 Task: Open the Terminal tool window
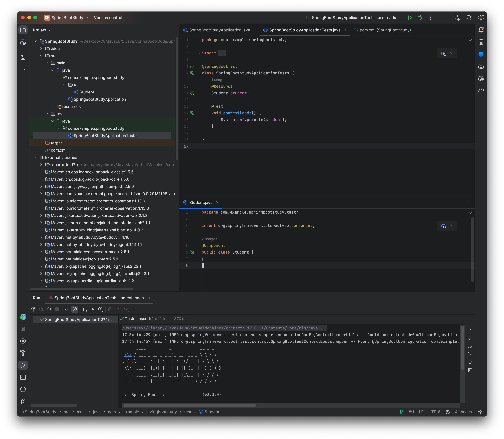(x=23, y=377)
